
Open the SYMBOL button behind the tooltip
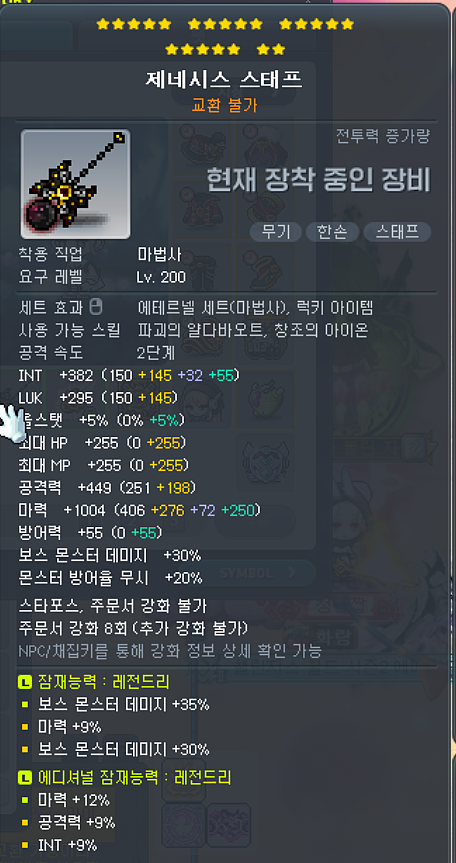258,573
